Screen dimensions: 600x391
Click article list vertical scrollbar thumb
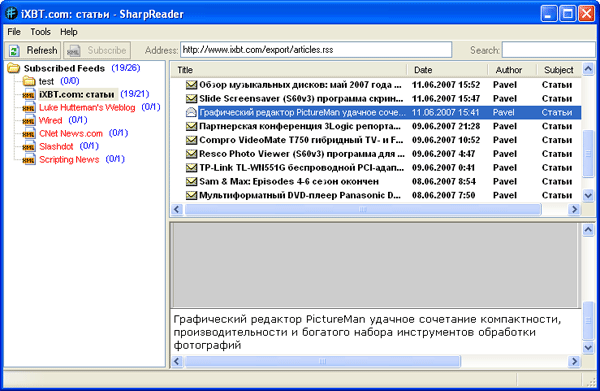tap(588, 154)
